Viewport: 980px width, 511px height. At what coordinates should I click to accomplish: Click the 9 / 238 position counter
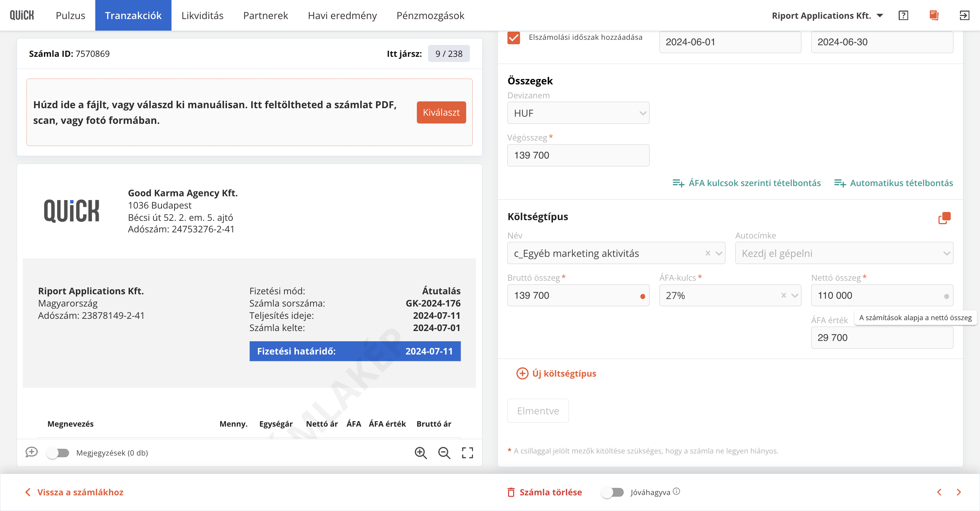pos(449,54)
